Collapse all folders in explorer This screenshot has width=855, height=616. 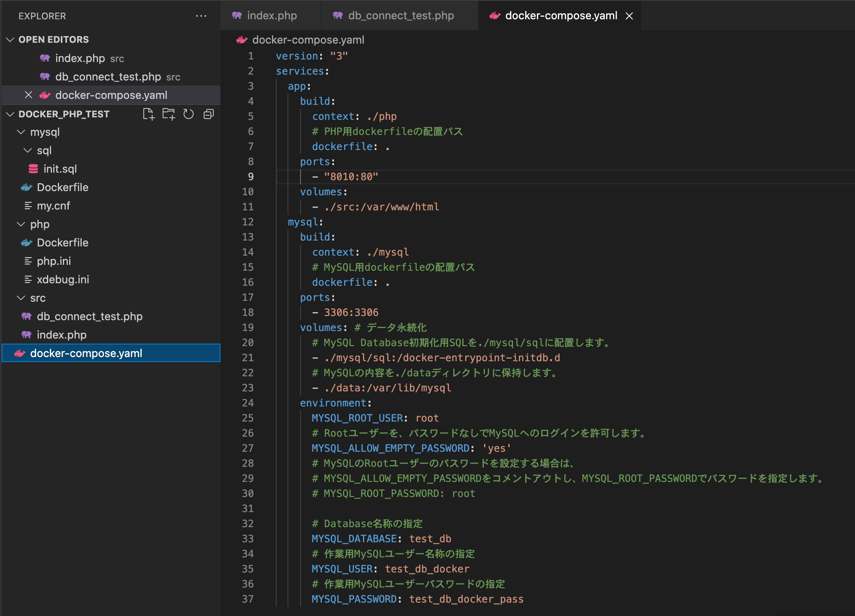[x=209, y=114]
